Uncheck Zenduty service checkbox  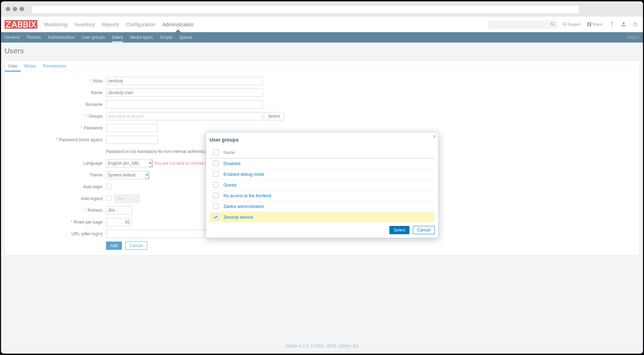pyautogui.click(x=216, y=217)
